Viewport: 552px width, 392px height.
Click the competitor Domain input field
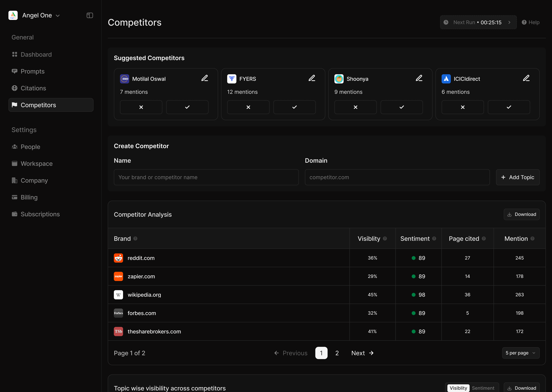[x=397, y=177]
